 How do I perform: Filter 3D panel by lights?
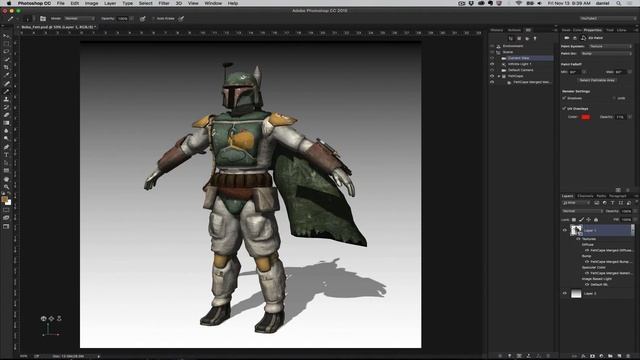point(535,38)
